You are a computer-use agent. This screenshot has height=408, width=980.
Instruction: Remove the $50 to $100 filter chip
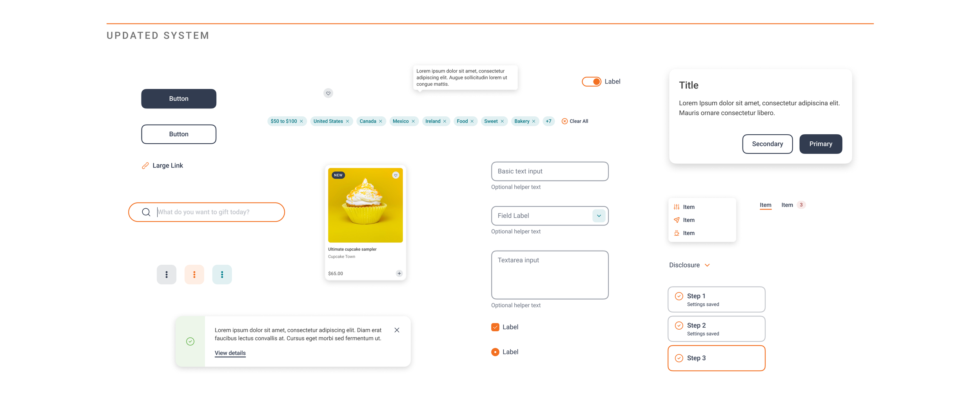point(301,121)
